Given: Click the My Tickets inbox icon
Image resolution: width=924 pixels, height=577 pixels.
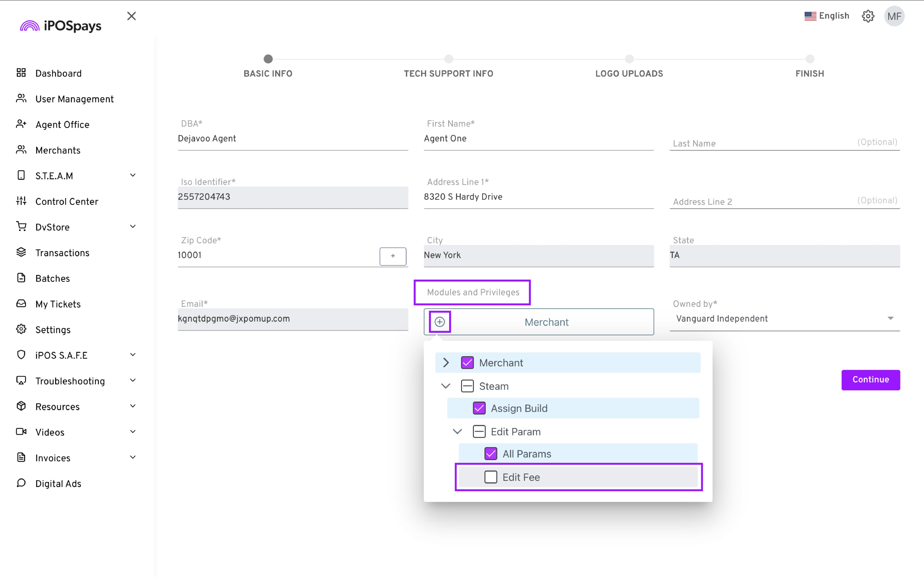Looking at the screenshot, I should (21, 303).
